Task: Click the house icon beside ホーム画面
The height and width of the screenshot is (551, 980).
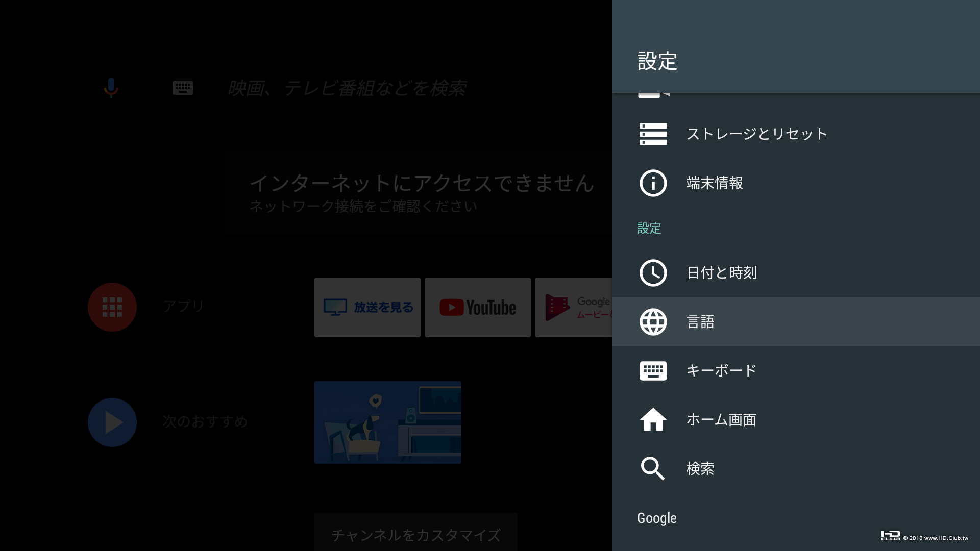Action: click(653, 419)
